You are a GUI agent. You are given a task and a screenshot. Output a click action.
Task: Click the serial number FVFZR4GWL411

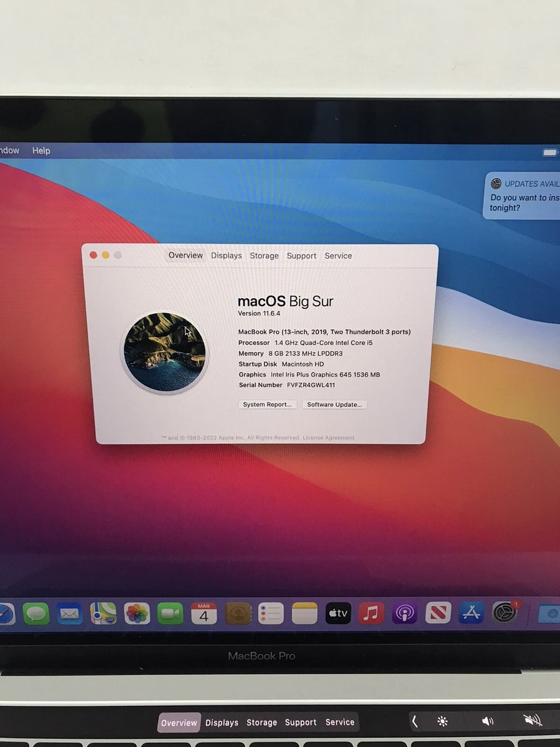coord(310,385)
